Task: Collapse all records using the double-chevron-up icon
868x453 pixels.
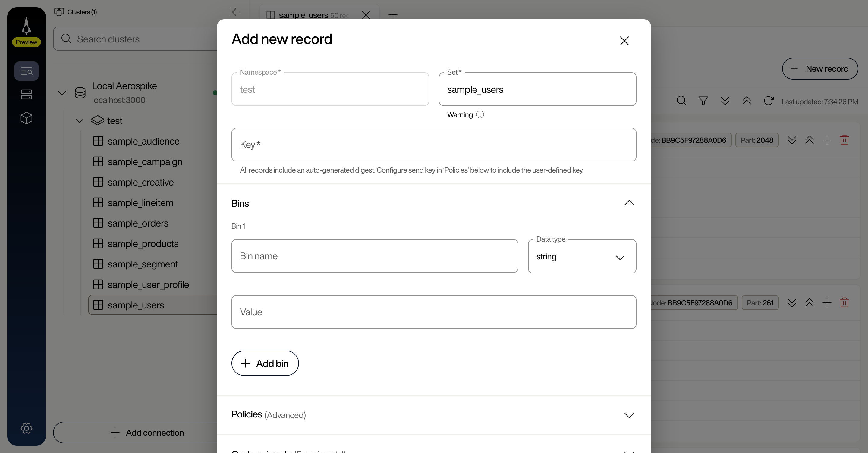Action: 747,101
